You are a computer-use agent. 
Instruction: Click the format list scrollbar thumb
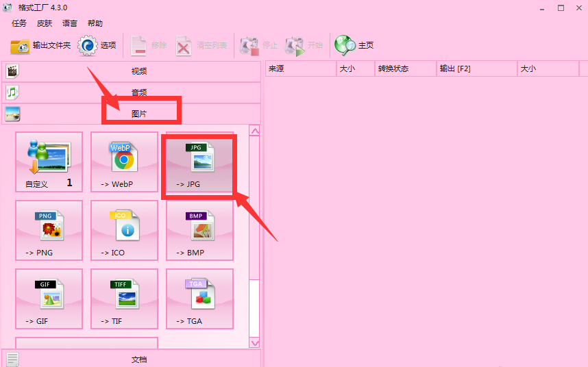[255, 208]
